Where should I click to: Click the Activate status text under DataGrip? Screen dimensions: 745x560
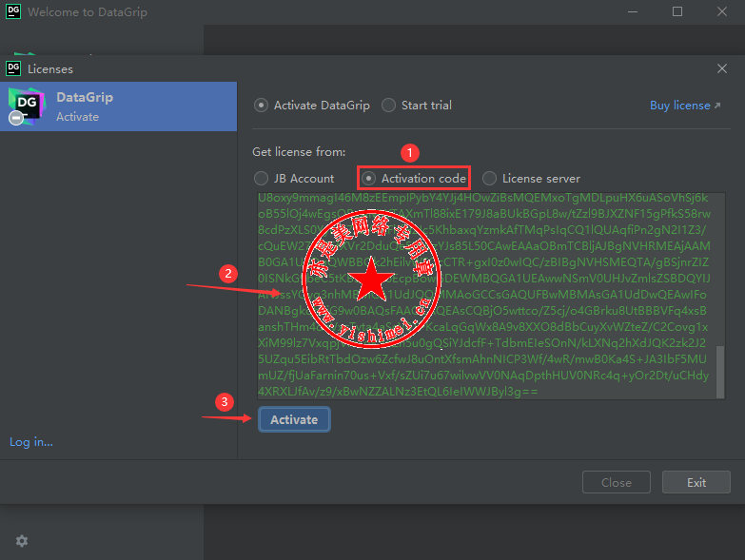[x=77, y=117]
